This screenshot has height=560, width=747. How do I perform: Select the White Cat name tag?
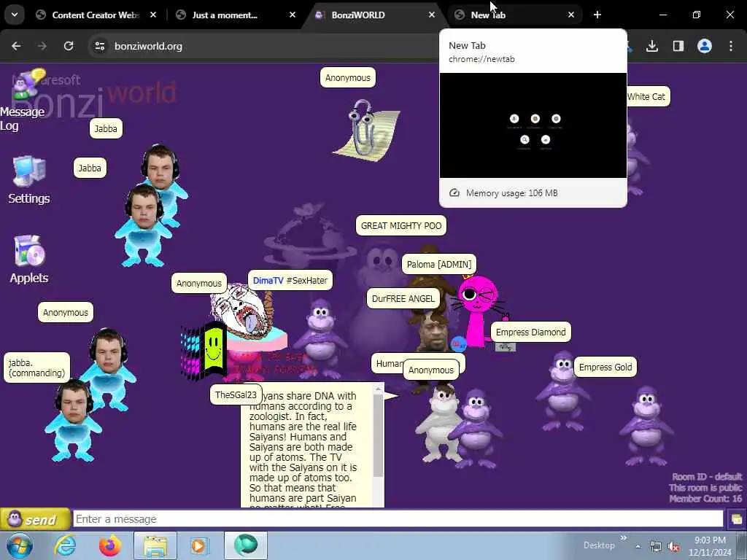[x=647, y=97]
